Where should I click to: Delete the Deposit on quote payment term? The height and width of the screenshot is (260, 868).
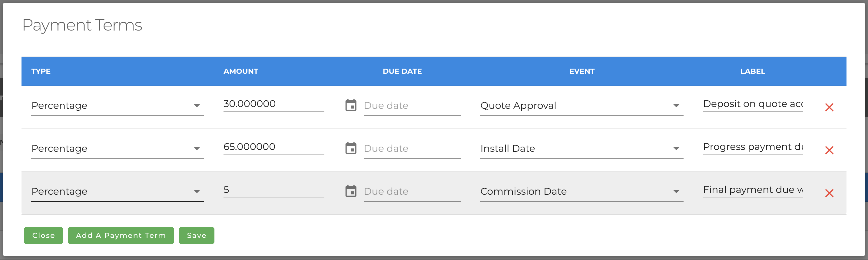click(x=829, y=107)
